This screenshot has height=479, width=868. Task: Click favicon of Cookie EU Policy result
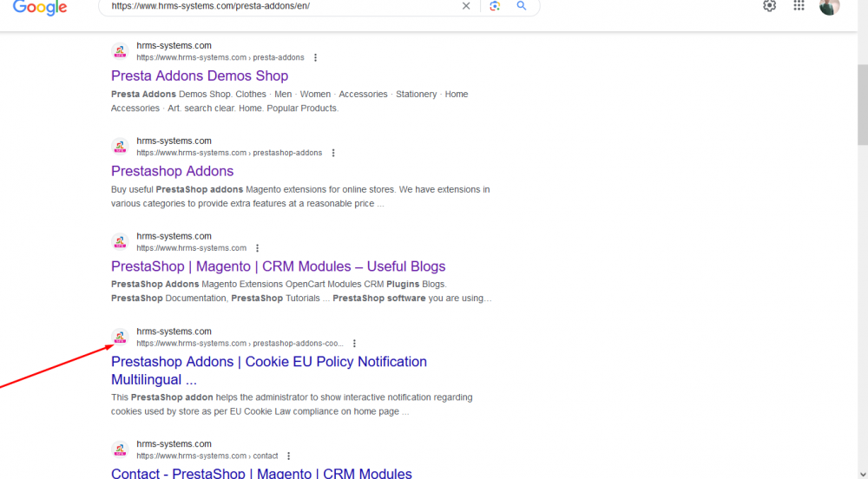[120, 337]
